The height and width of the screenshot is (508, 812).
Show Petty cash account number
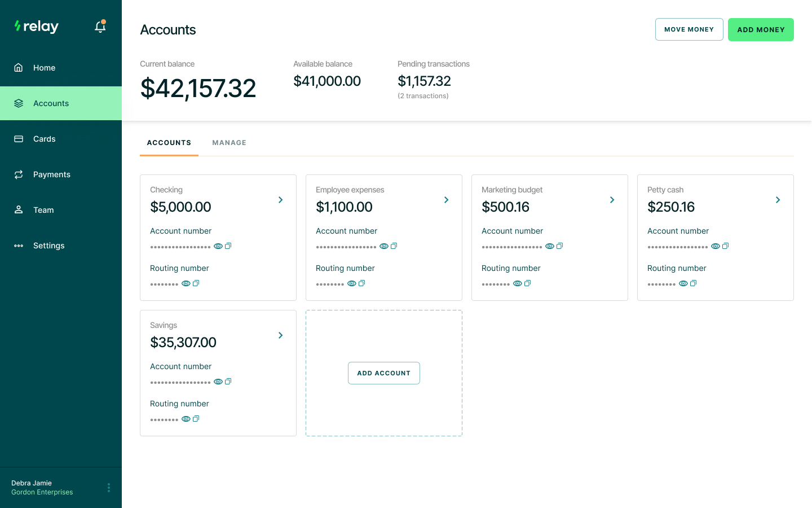tap(716, 246)
